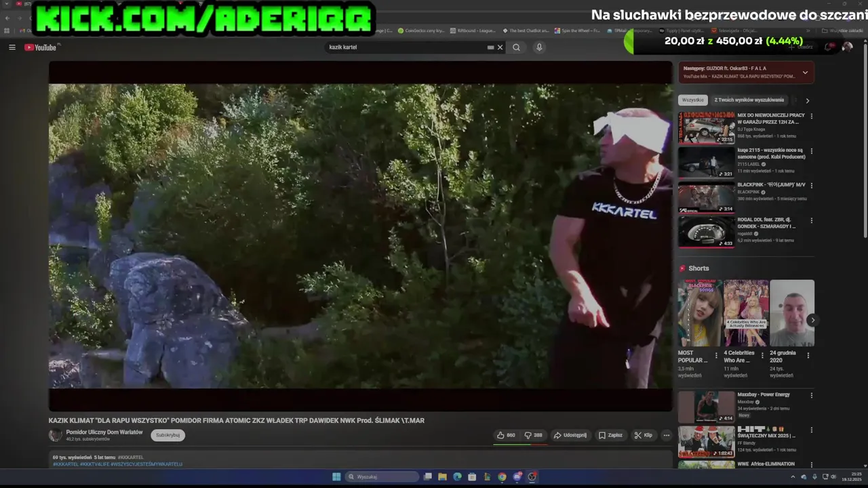Open 'ŚWIĄTECZNY MIX 2025' video thumbnail
Viewport: 868px width, 488px height.
pos(707,441)
